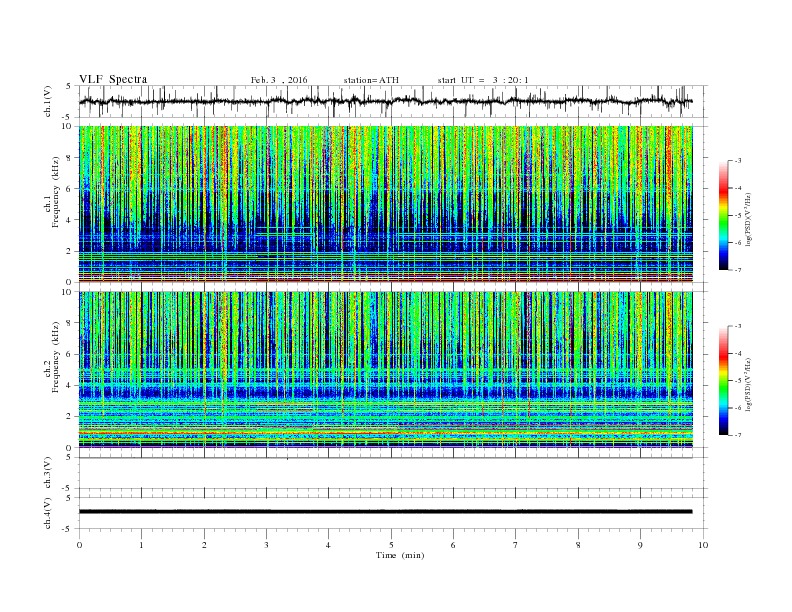Viewport: 792px width, 612px height.
Task: Click the "Time (min)" x-axis label
Action: tap(400, 555)
